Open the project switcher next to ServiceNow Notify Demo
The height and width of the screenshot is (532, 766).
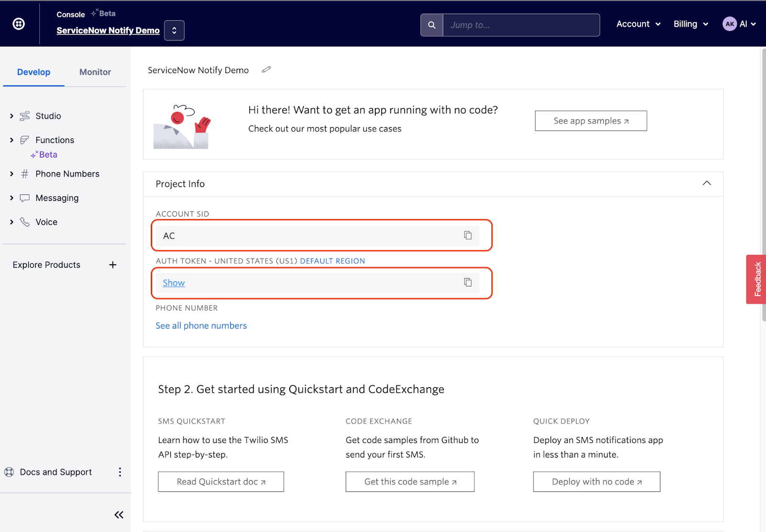point(174,30)
